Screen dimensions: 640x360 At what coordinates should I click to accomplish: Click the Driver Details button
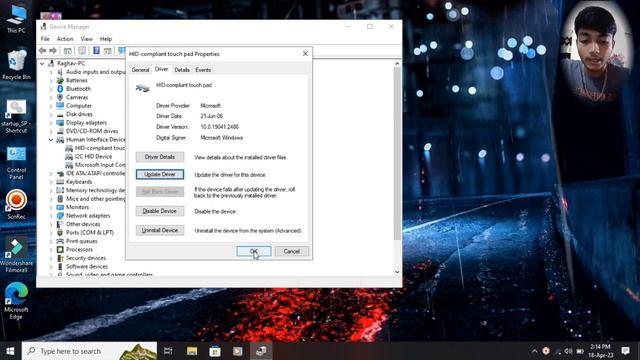click(x=160, y=157)
